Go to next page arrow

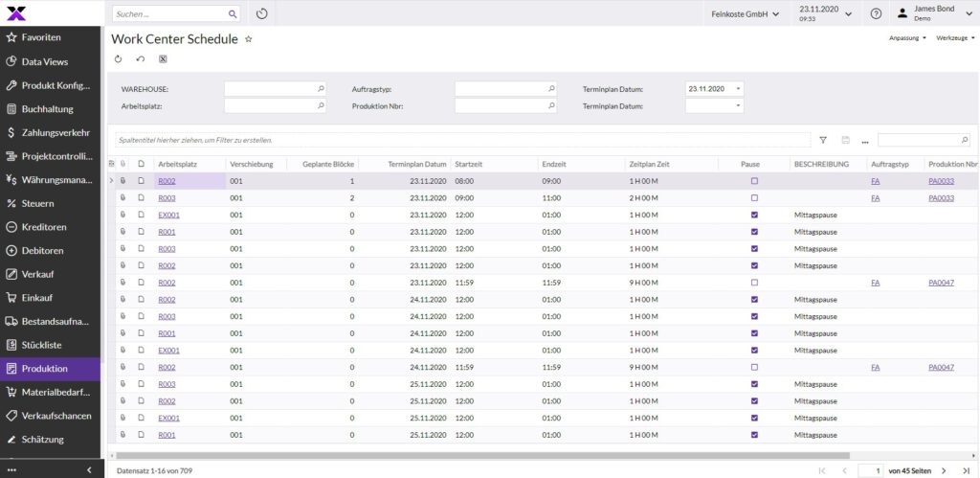pyautogui.click(x=944, y=470)
